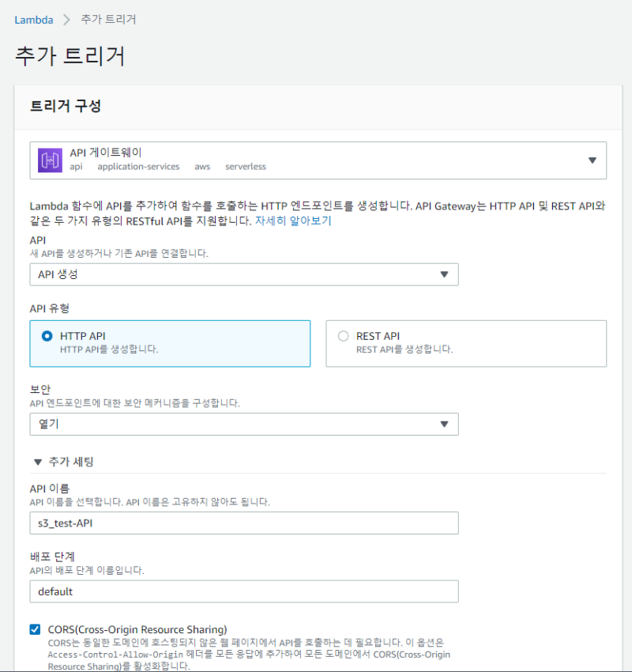
Task: Collapse the '추가 세팅' section triangle
Action: (x=37, y=462)
